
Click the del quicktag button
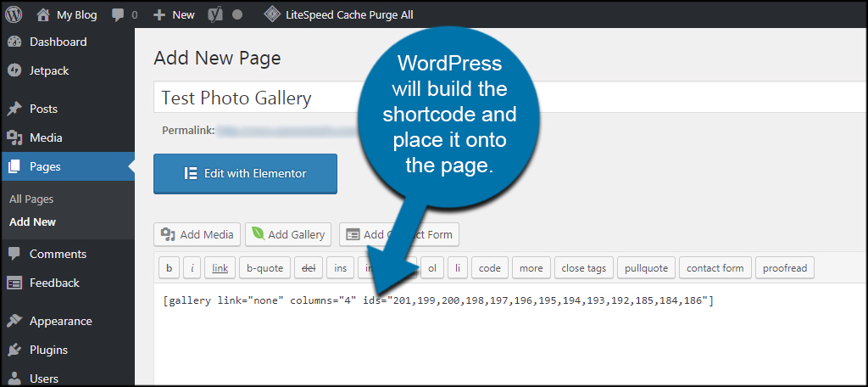point(309,268)
